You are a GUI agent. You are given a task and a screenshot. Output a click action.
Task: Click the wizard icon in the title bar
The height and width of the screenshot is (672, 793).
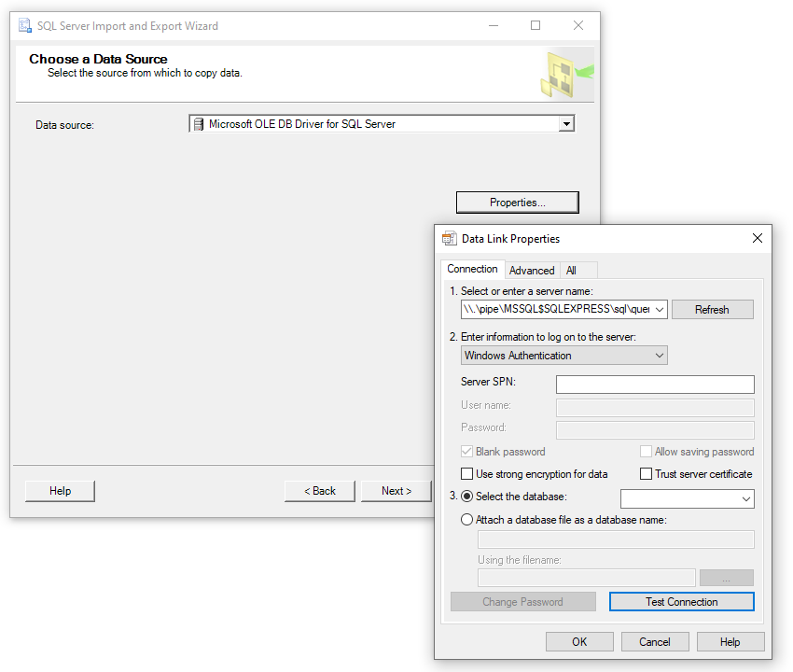(x=23, y=25)
